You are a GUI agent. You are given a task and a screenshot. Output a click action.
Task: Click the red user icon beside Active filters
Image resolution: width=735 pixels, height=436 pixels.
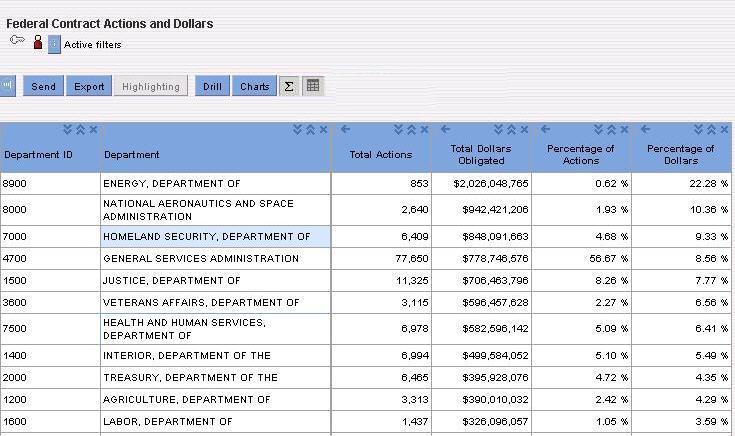(38, 43)
